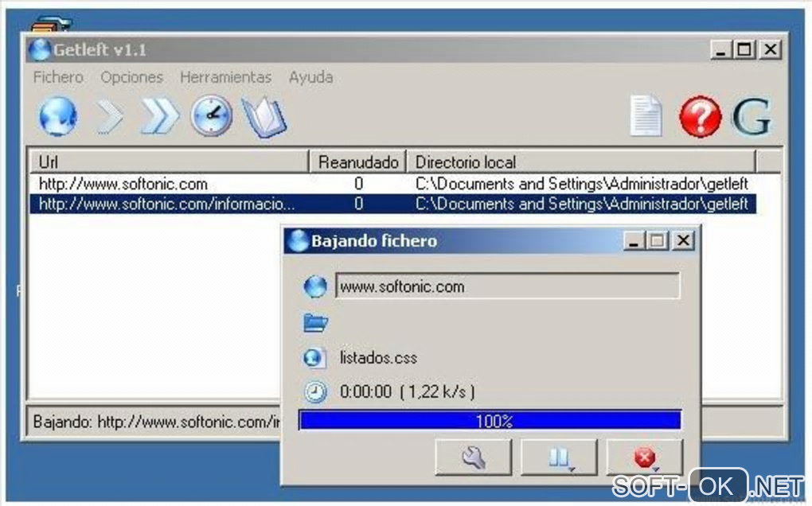Click the www.softonic.com site field
The image size is (812, 506).
tap(508, 286)
